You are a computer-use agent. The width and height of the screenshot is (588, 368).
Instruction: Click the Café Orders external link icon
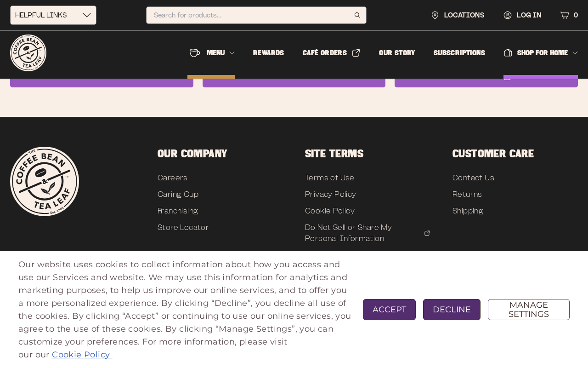coord(356,53)
